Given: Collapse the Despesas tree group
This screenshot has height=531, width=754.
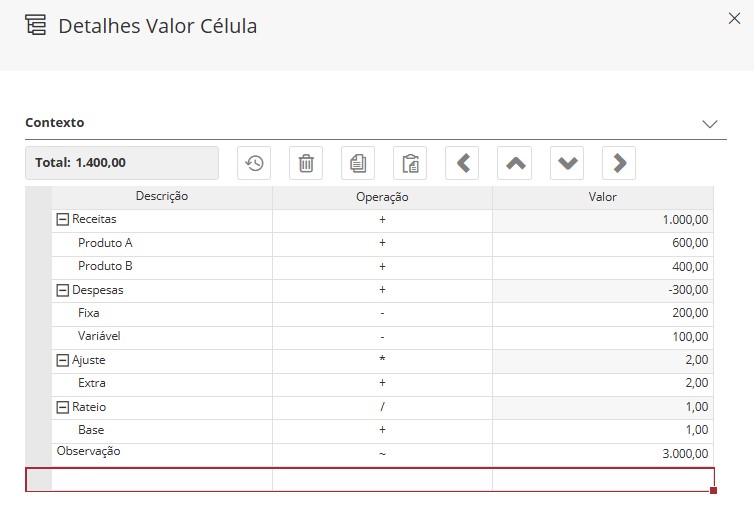Looking at the screenshot, I should 63,290.
